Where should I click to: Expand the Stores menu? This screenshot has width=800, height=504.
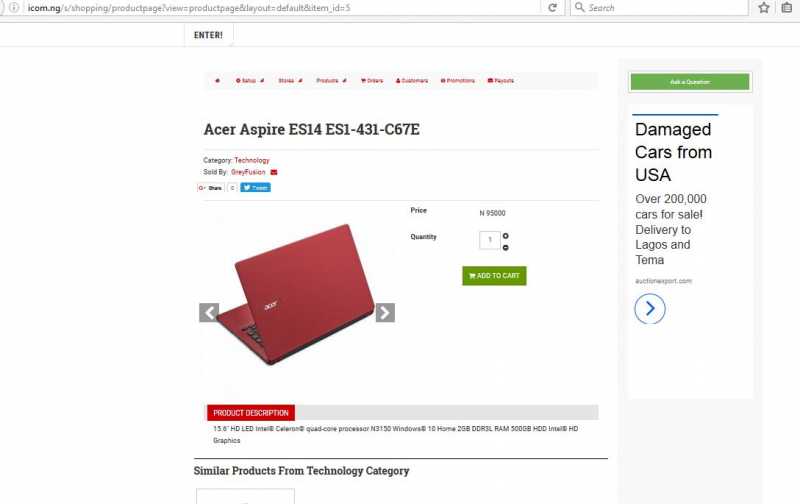[x=290, y=81]
